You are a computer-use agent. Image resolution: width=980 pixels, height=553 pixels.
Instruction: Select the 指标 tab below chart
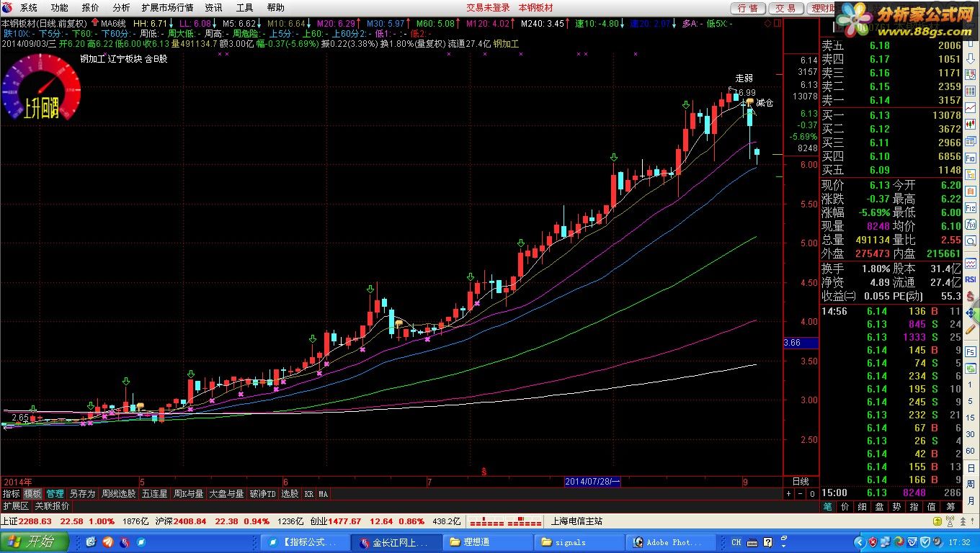(x=11, y=494)
